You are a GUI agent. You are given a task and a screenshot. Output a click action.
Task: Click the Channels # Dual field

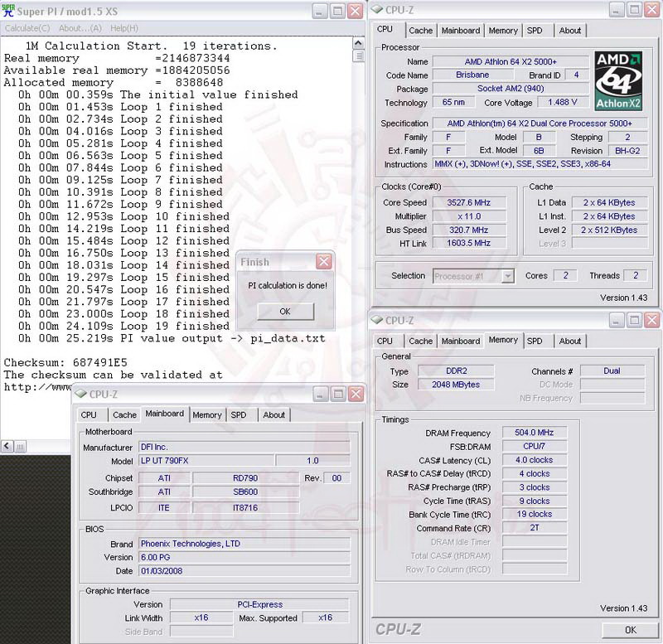tap(612, 370)
